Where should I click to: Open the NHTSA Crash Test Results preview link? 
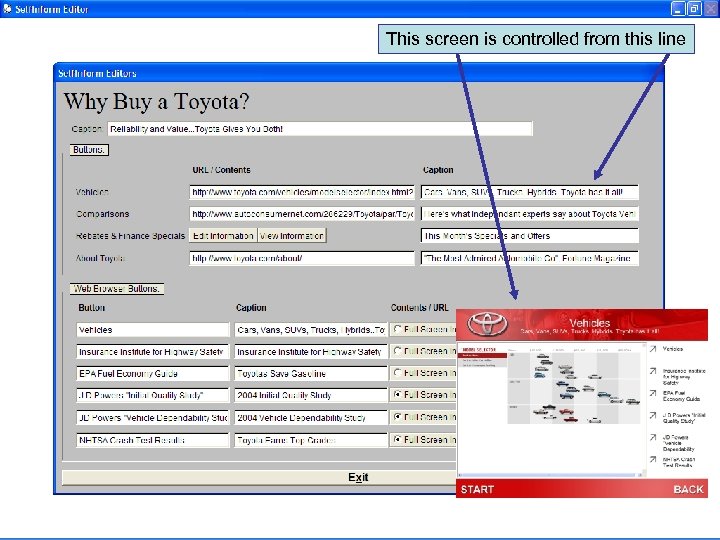(x=678, y=462)
